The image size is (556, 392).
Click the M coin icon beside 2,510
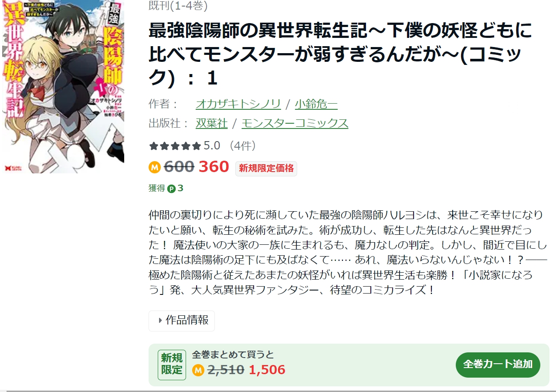[198, 370]
